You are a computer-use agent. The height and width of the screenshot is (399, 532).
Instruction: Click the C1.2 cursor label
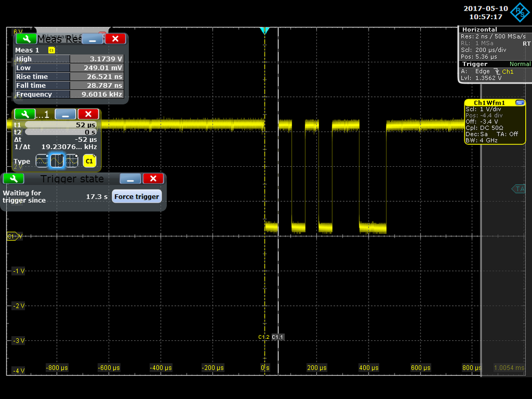pyautogui.click(x=264, y=337)
